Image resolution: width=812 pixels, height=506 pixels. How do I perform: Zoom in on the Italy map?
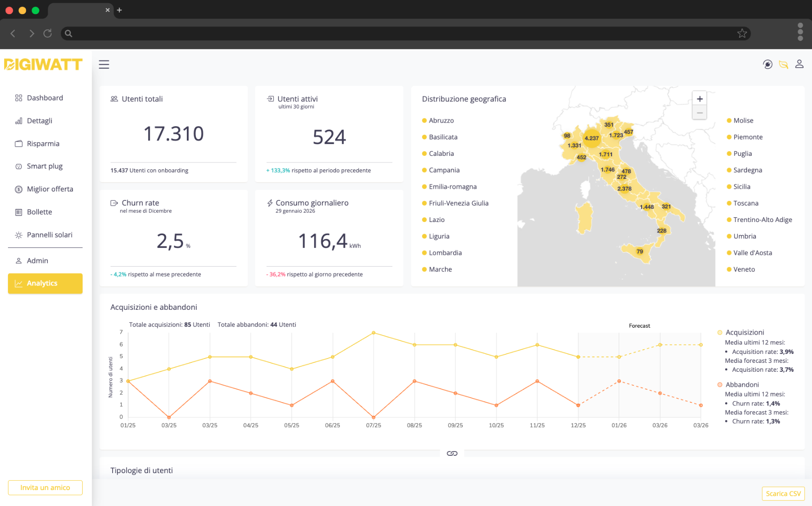tap(699, 99)
